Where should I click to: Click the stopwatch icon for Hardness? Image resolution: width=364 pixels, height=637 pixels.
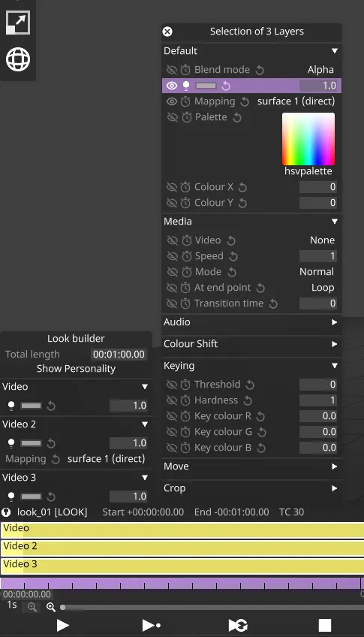pyautogui.click(x=185, y=400)
